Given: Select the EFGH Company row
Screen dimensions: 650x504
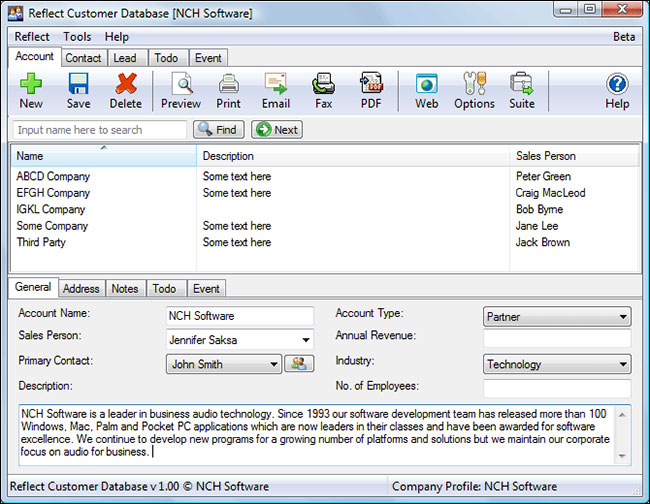Looking at the screenshot, I should 54,193.
